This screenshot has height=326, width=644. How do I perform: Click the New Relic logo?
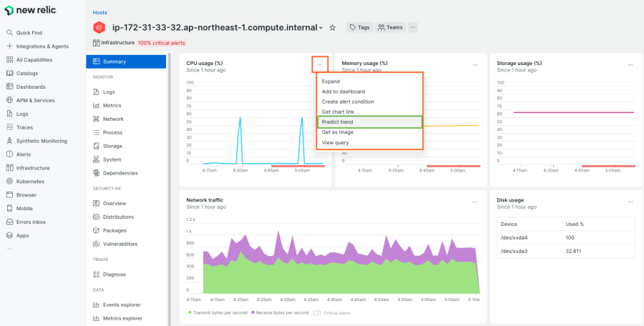pos(30,11)
